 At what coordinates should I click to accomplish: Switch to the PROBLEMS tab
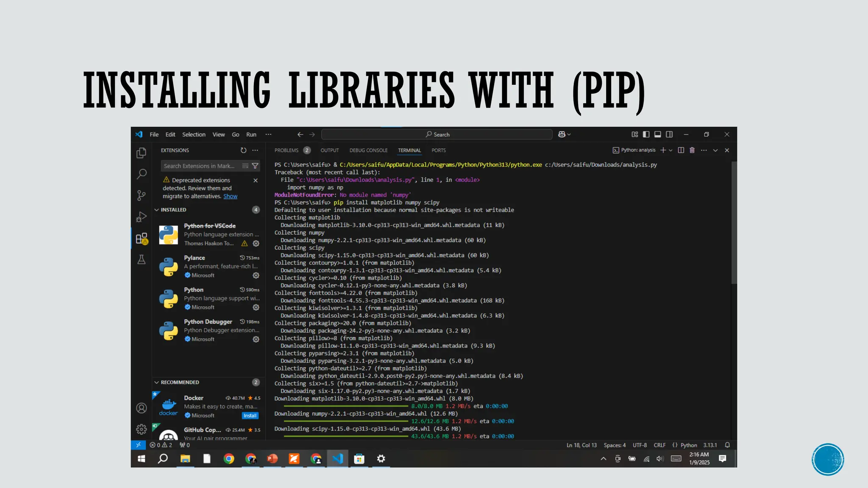click(287, 150)
